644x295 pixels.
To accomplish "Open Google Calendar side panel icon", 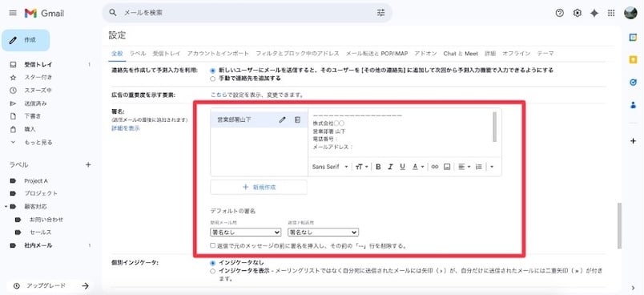I will [633, 38].
